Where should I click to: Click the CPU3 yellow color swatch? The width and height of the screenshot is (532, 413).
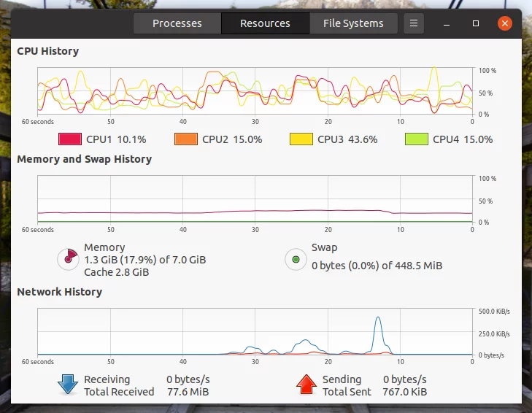[301, 139]
